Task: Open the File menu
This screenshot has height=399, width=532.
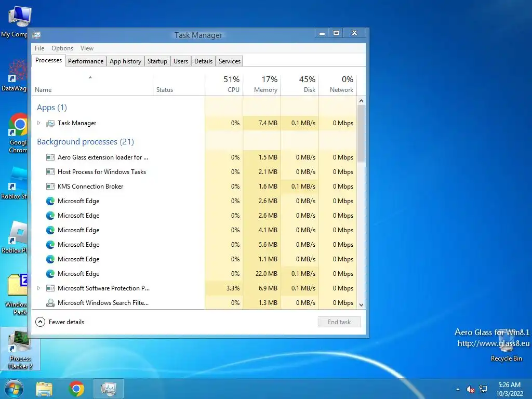Action: 39,48
